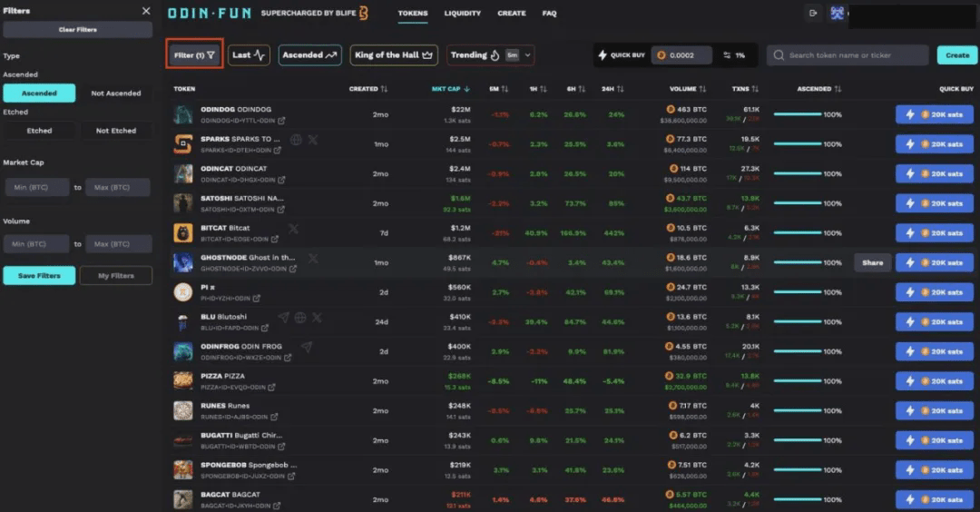Enable the Etched filter option
This screenshot has height=512, width=980.
pyautogui.click(x=39, y=131)
